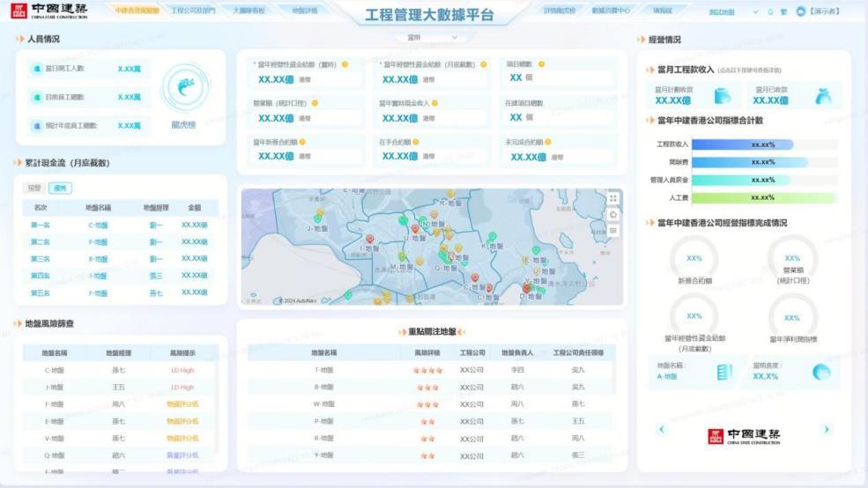Click the document icon beside A-地盤
Screen dimensions: 868x488
723,372
